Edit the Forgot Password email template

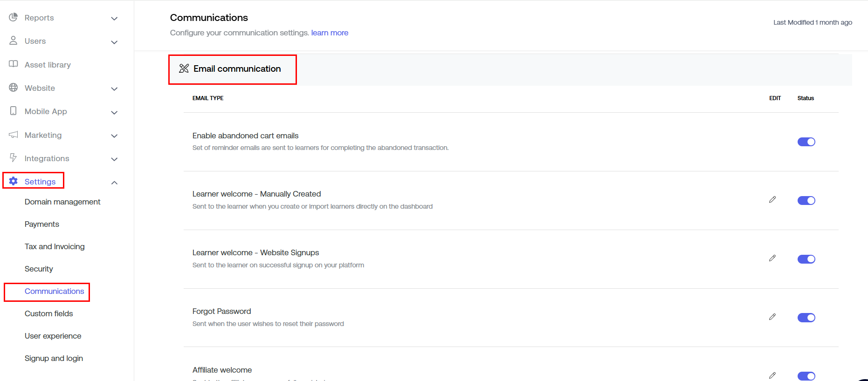tap(772, 317)
